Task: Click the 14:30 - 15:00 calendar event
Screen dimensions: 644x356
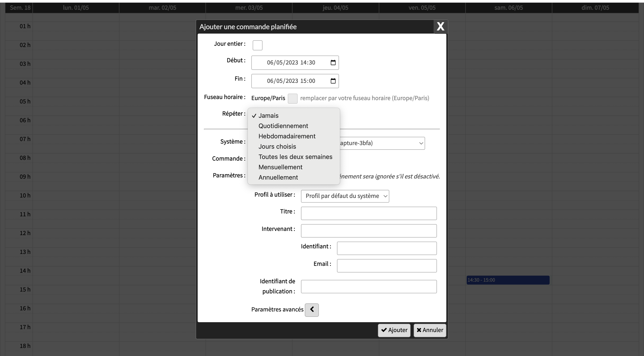Action: (508, 280)
